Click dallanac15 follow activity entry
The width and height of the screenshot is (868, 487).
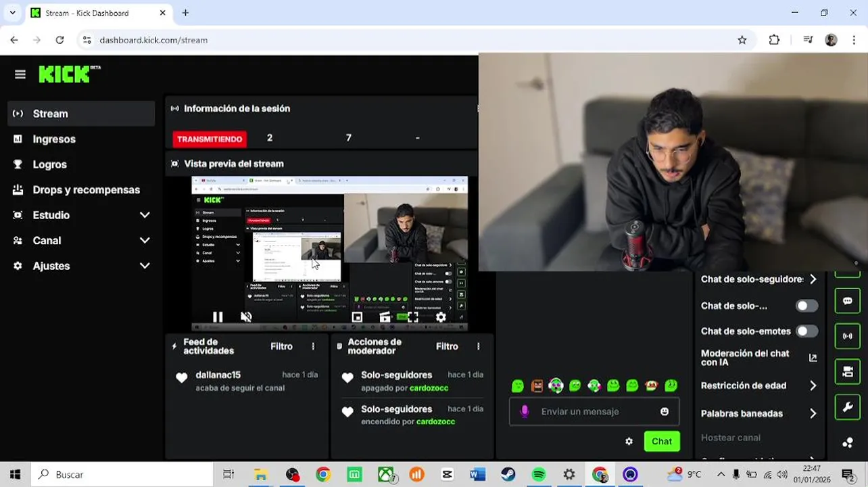(x=246, y=381)
